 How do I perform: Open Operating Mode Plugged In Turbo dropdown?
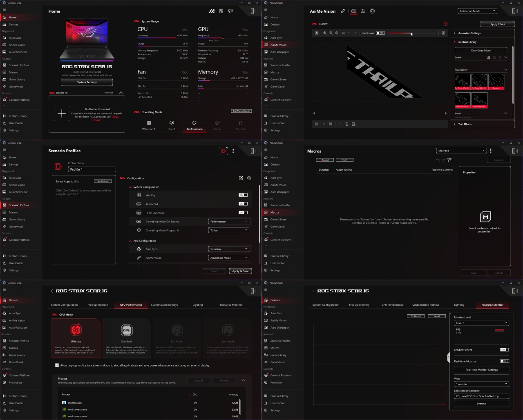pos(228,230)
